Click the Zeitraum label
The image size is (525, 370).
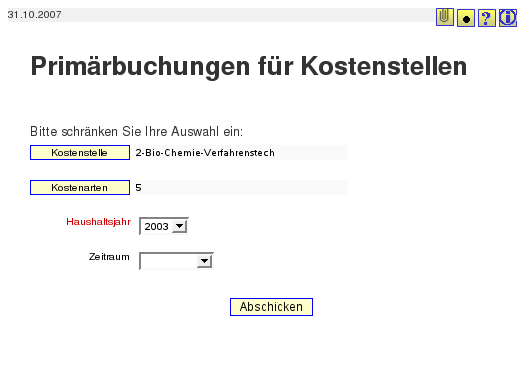[x=109, y=257]
